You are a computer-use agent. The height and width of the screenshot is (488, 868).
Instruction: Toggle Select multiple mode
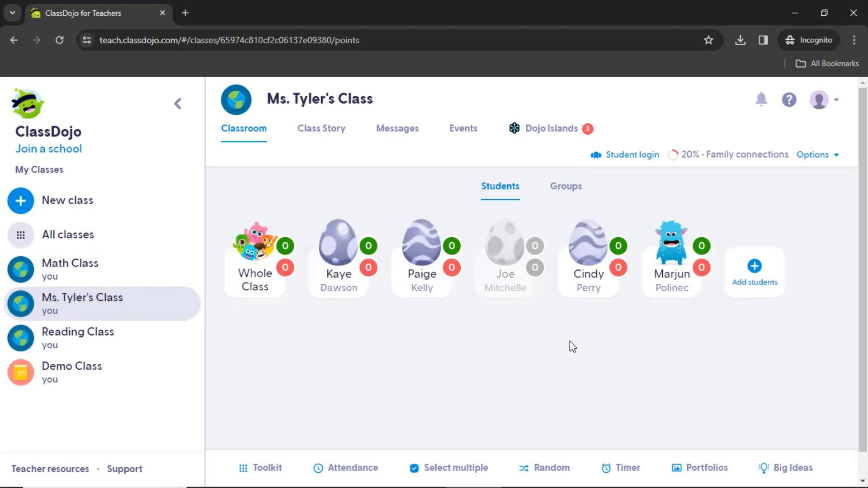tap(448, 468)
